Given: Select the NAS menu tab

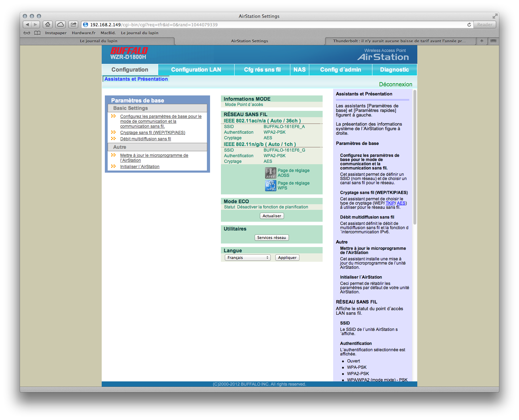Looking at the screenshot, I should pos(299,69).
